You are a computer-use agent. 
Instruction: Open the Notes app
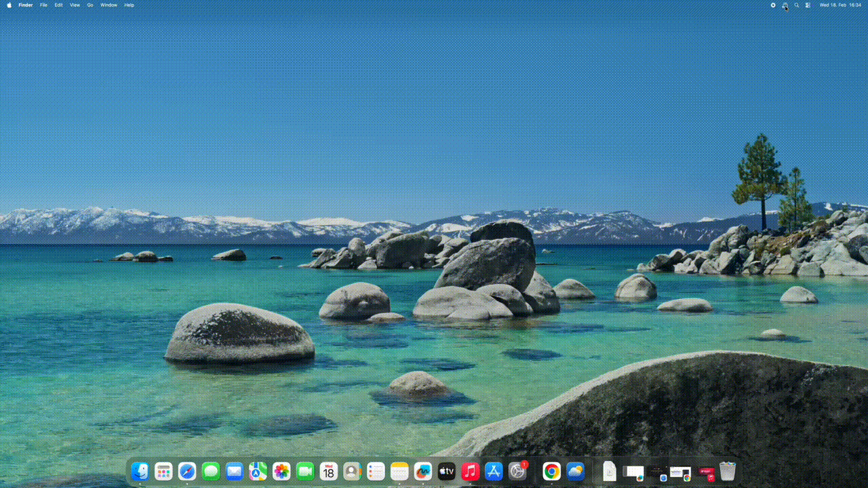399,471
